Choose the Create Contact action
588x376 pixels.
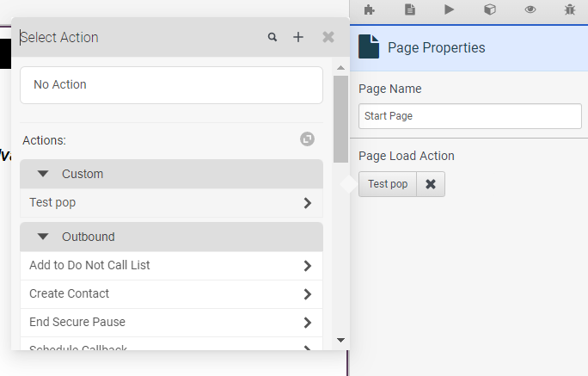pos(69,293)
